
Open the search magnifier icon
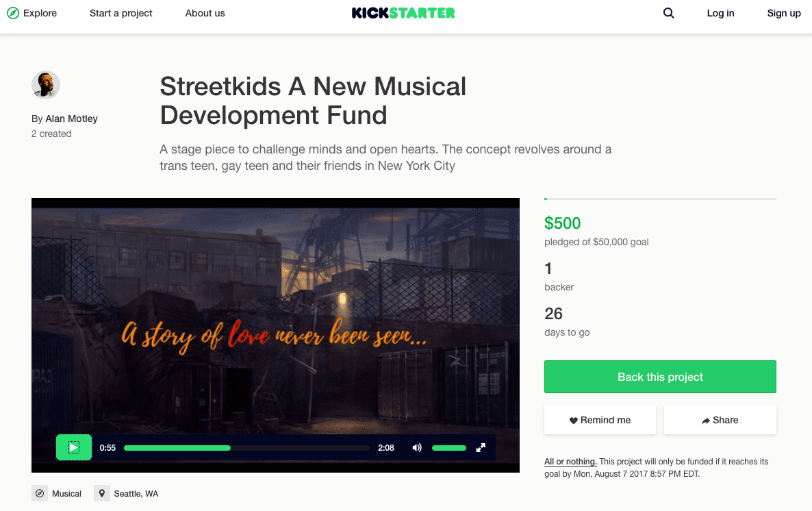(x=669, y=13)
